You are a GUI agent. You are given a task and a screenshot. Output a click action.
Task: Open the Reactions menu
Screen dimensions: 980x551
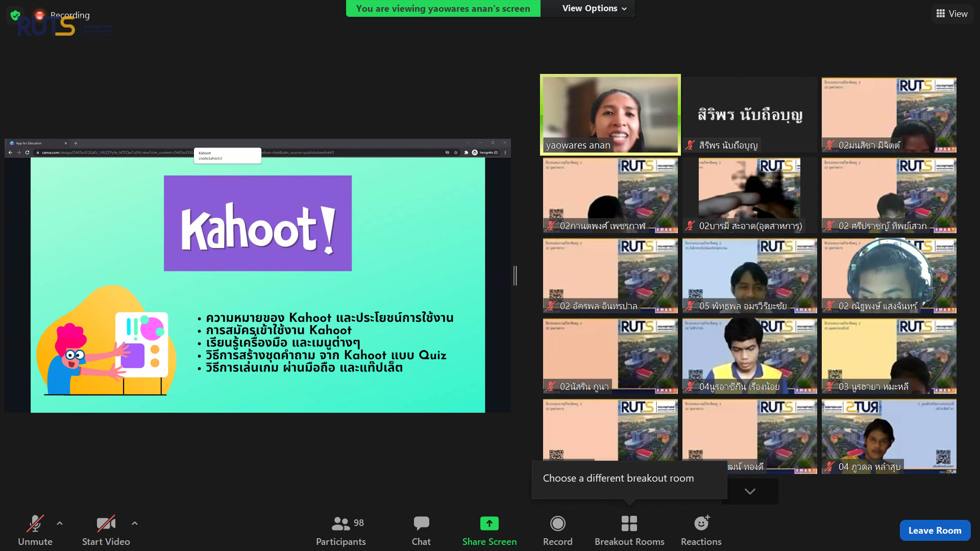tap(701, 531)
